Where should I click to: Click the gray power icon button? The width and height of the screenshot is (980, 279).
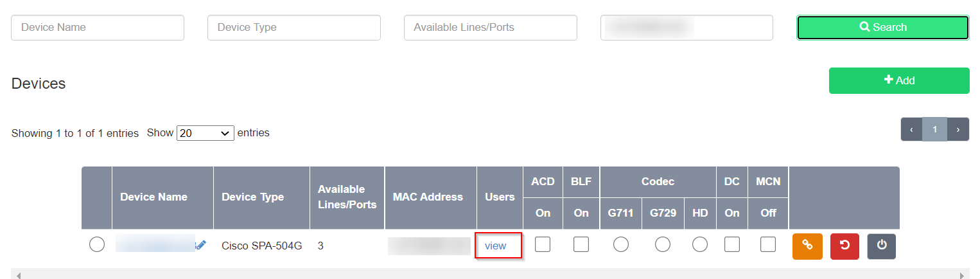882,246
